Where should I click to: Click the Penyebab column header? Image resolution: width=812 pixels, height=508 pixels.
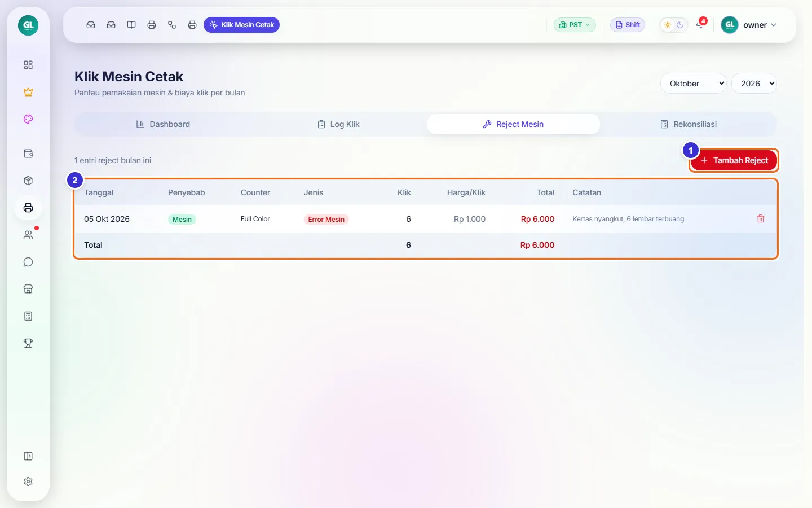(x=186, y=192)
